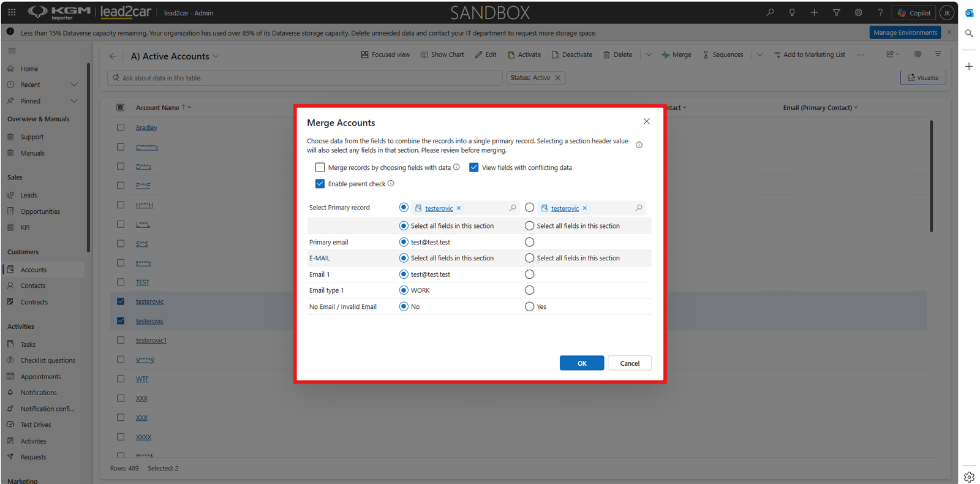
Task: Open the lightbulb assistant icon
Action: coord(792,12)
